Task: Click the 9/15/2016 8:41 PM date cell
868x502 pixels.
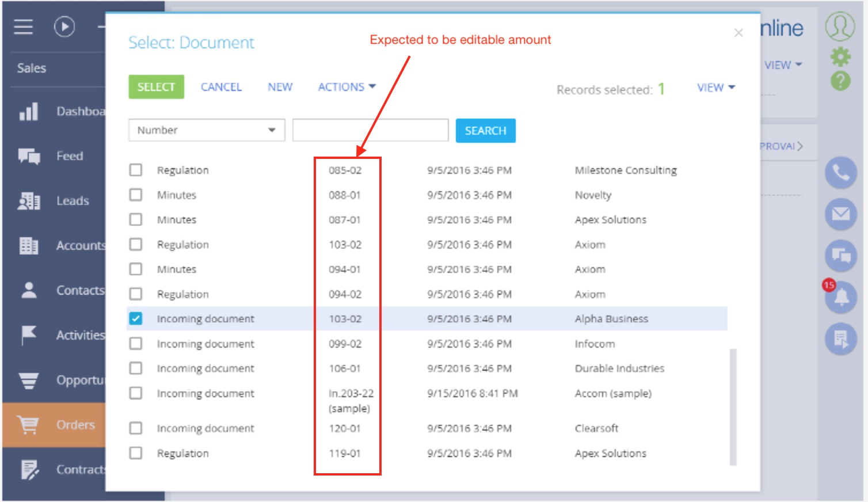Action: pyautogui.click(x=473, y=393)
